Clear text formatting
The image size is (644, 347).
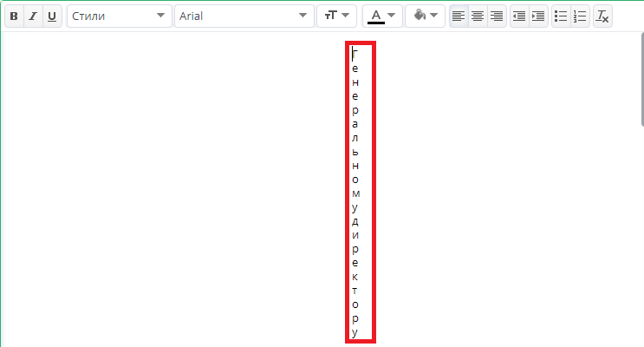[602, 16]
